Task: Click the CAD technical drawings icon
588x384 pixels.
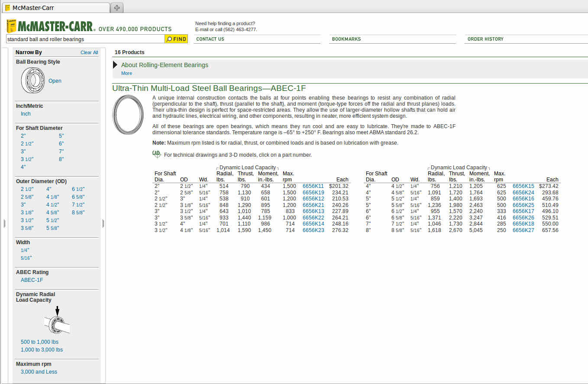Action: coord(156,154)
